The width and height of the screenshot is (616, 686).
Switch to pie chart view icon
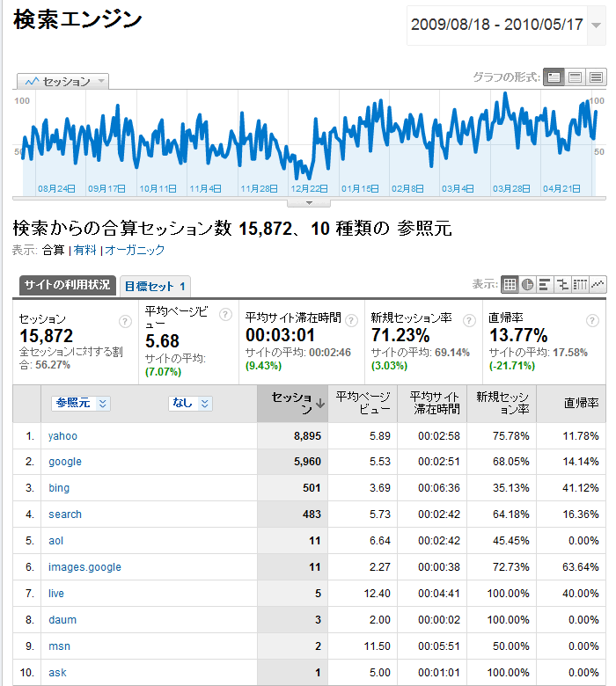click(528, 284)
